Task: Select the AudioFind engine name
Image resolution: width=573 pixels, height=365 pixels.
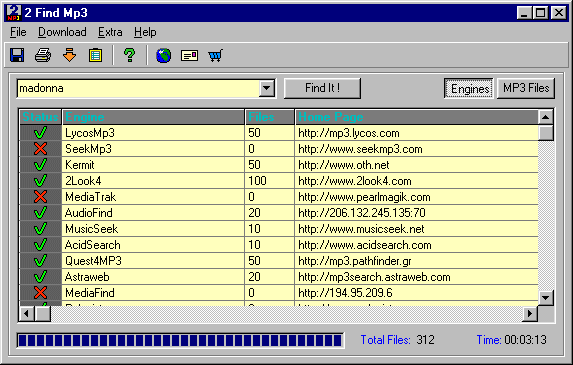Action: [89, 213]
